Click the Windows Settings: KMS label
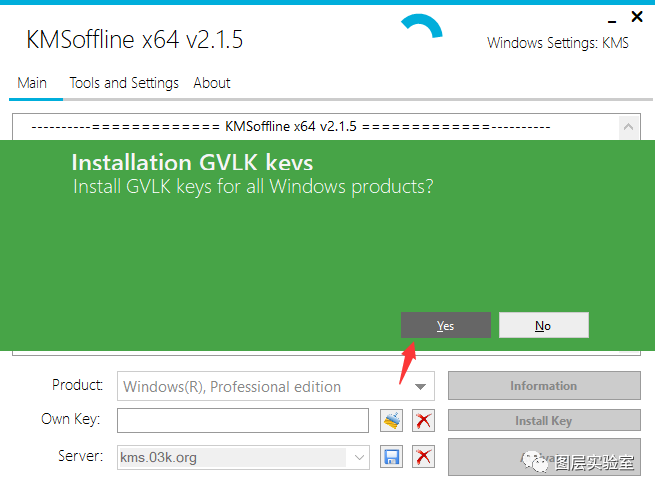This screenshot has width=655, height=491. 558,43
